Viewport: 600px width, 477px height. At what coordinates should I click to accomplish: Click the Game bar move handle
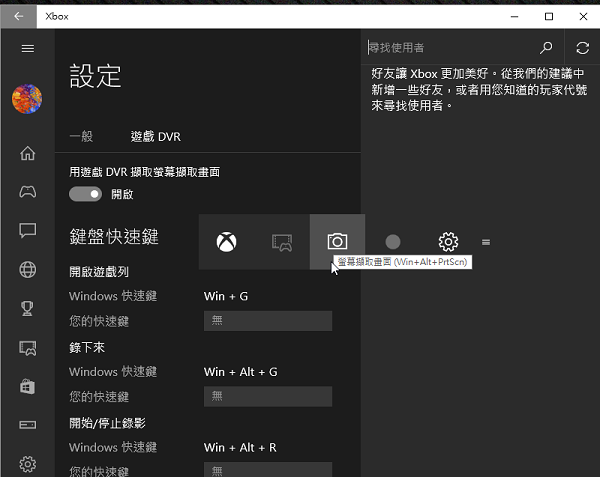coord(486,242)
